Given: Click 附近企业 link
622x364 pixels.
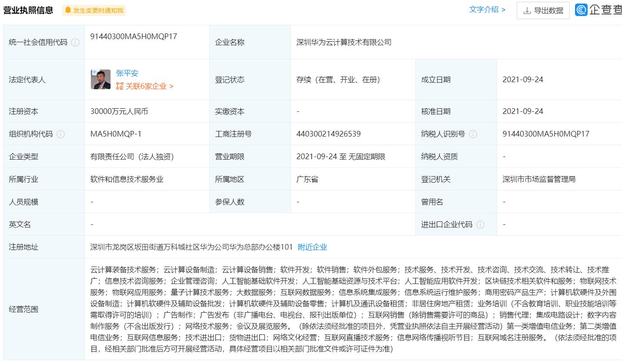Looking at the screenshot, I should click(x=312, y=247).
